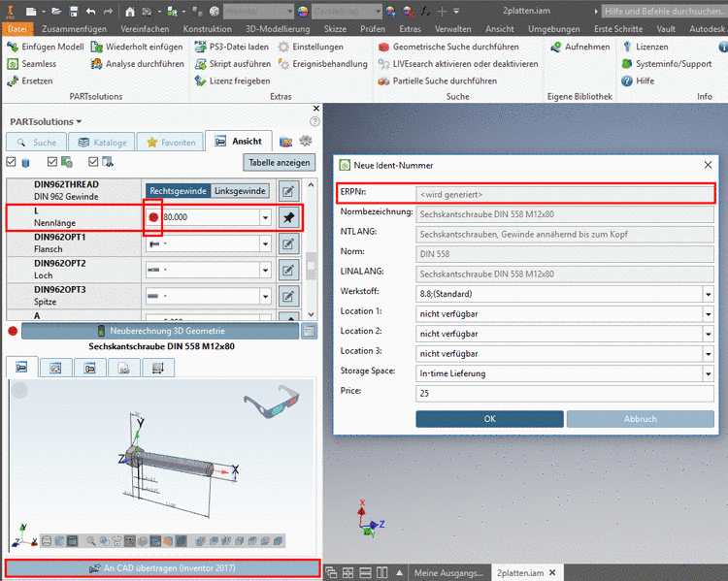Viewport: 728px width, 581px height.
Task: Edit the DIN962OPT1 Flansch row
Action: tap(288, 243)
